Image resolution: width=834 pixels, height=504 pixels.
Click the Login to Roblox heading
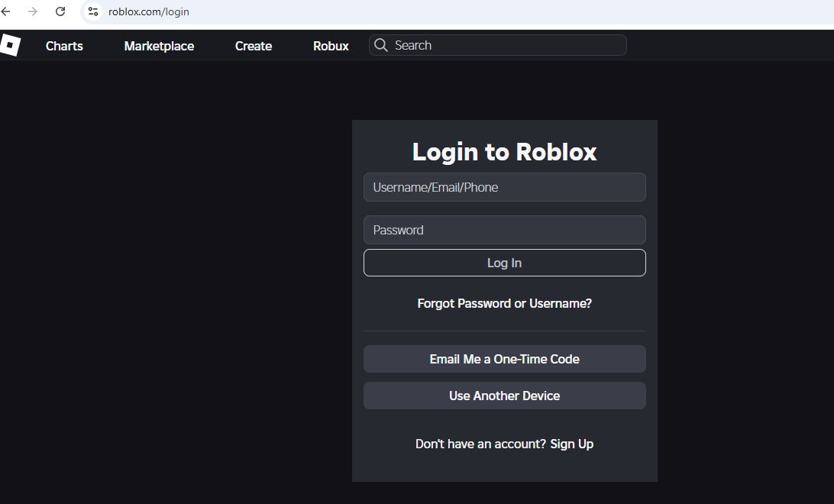[504, 151]
